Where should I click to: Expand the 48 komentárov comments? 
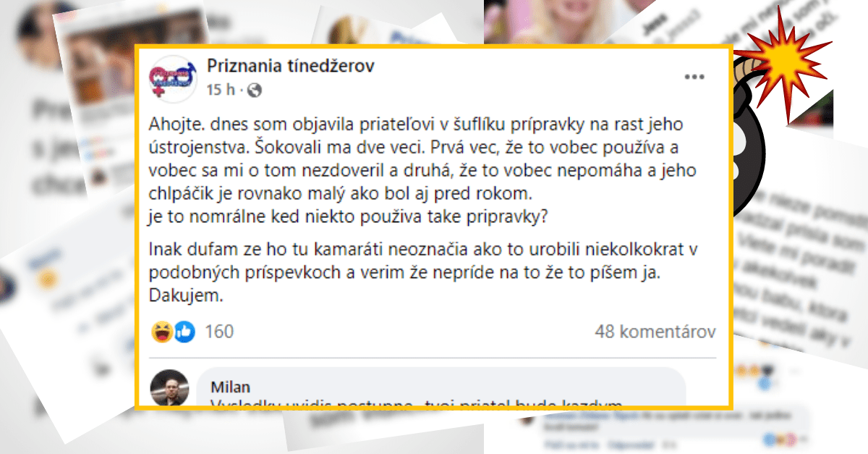pyautogui.click(x=655, y=332)
